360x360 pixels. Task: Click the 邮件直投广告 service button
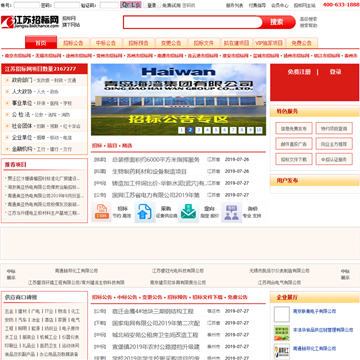(x=294, y=144)
